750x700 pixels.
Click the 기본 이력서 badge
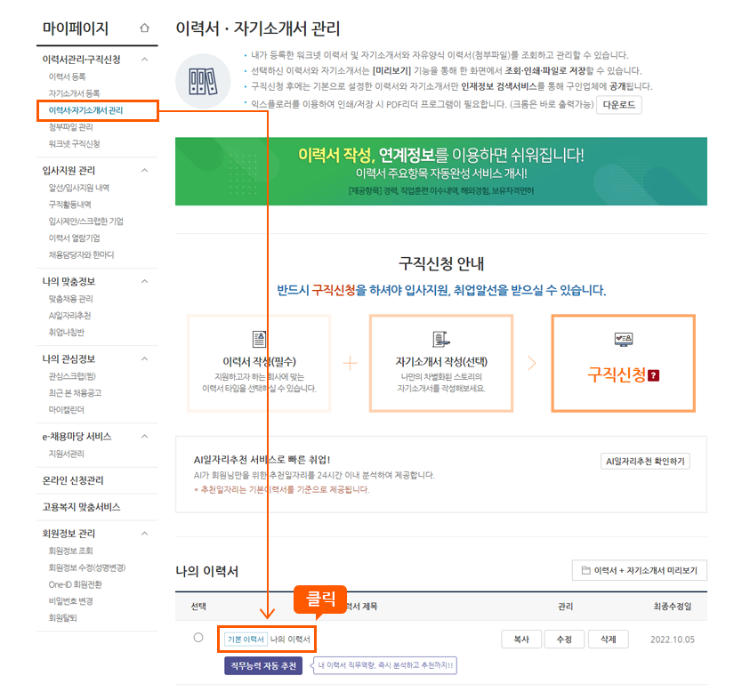pyautogui.click(x=246, y=639)
